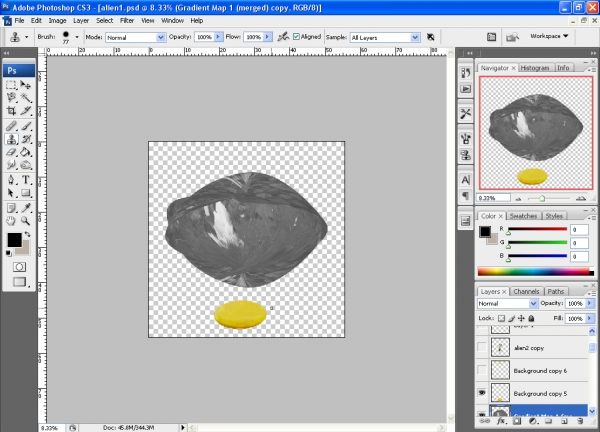Open Flow slider arrow
Image resolution: width=600 pixels, height=432 pixels.
coord(267,37)
